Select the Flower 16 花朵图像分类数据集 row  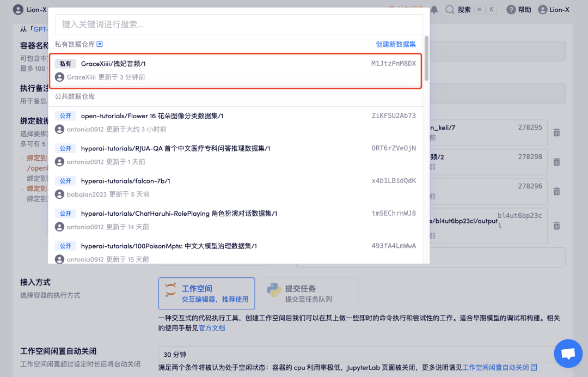(x=236, y=122)
